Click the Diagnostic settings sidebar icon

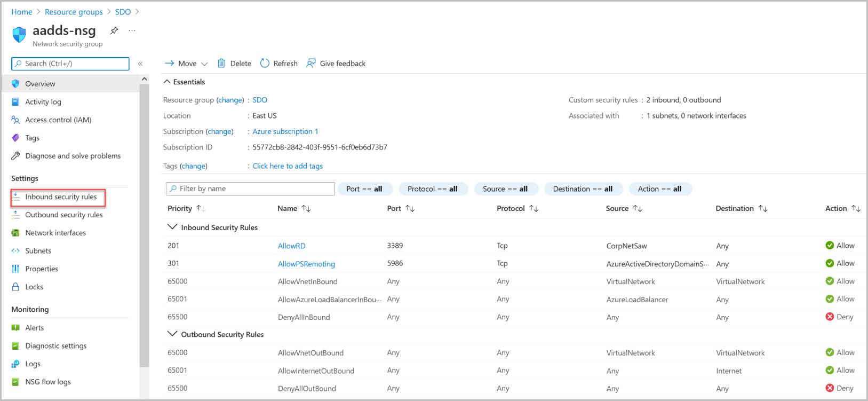point(15,346)
